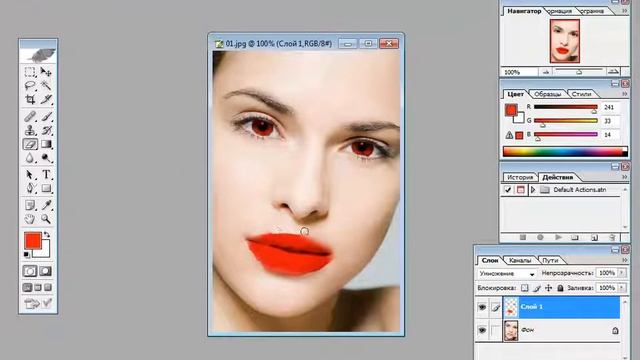Viewport: 640px width, 360px height.
Task: Click the R channel color slider
Action: (x=565, y=107)
